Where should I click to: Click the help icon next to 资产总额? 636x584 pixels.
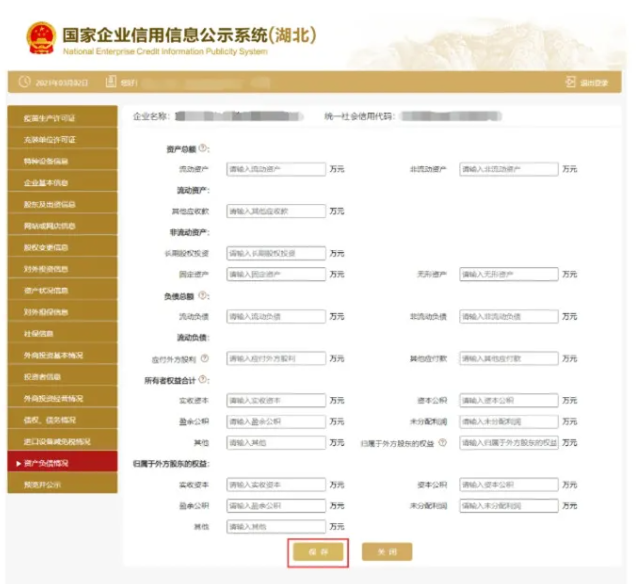point(203,148)
